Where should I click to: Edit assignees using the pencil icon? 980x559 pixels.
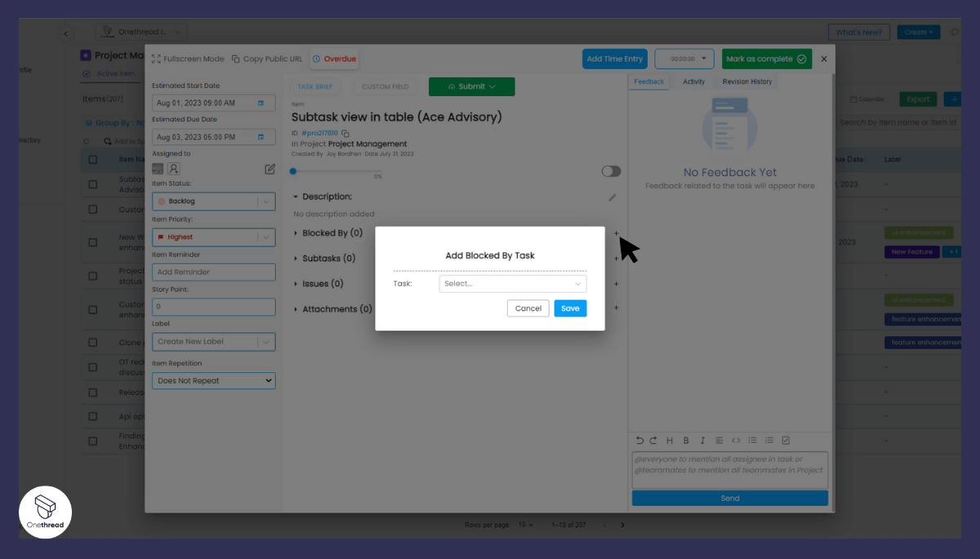point(271,168)
